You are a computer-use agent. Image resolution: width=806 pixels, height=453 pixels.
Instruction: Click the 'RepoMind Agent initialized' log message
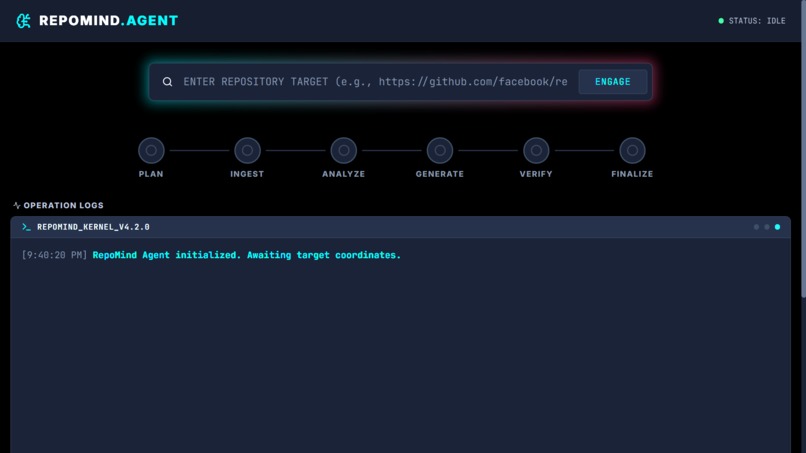(246, 255)
